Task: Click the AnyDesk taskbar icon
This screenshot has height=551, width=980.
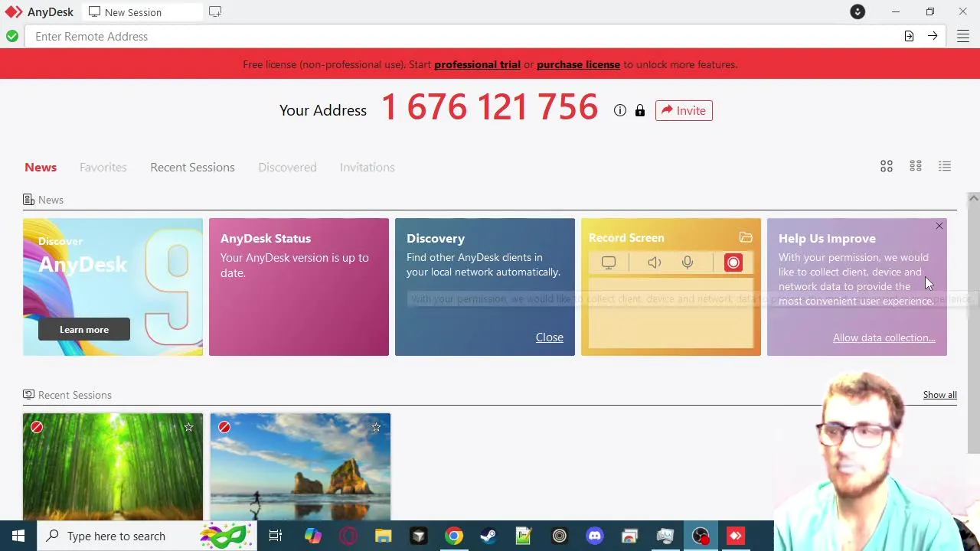Action: [x=736, y=536]
